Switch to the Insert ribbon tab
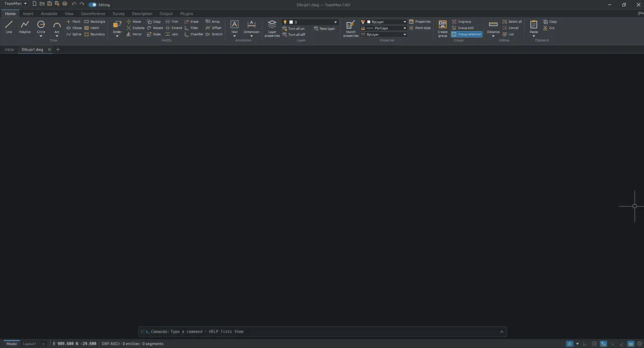The width and height of the screenshot is (644, 348). tap(28, 14)
